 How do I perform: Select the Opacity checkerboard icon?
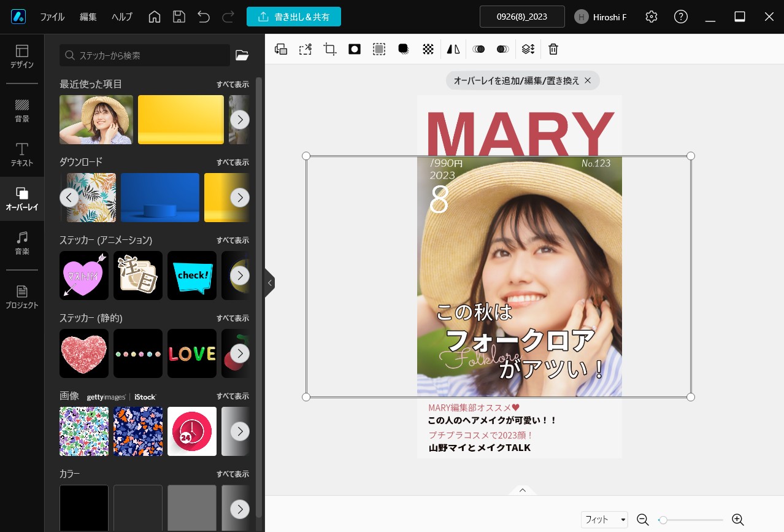coord(428,50)
